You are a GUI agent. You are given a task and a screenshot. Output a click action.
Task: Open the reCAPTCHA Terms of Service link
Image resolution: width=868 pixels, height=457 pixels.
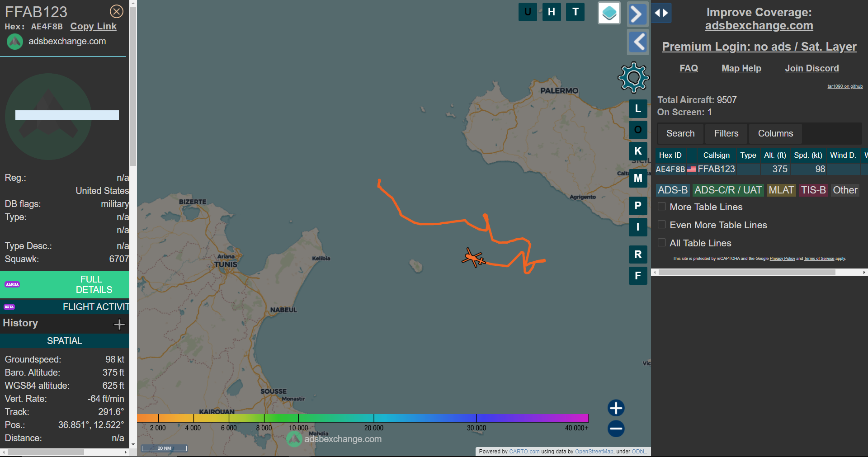tap(819, 259)
